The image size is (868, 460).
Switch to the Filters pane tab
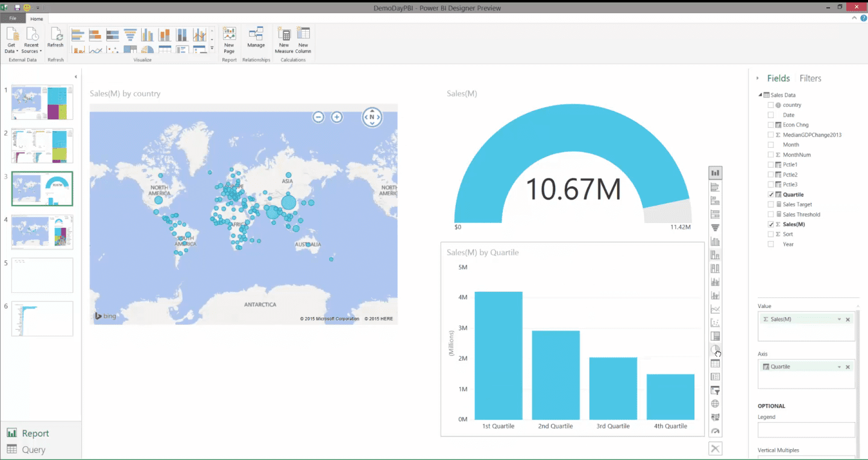point(810,78)
